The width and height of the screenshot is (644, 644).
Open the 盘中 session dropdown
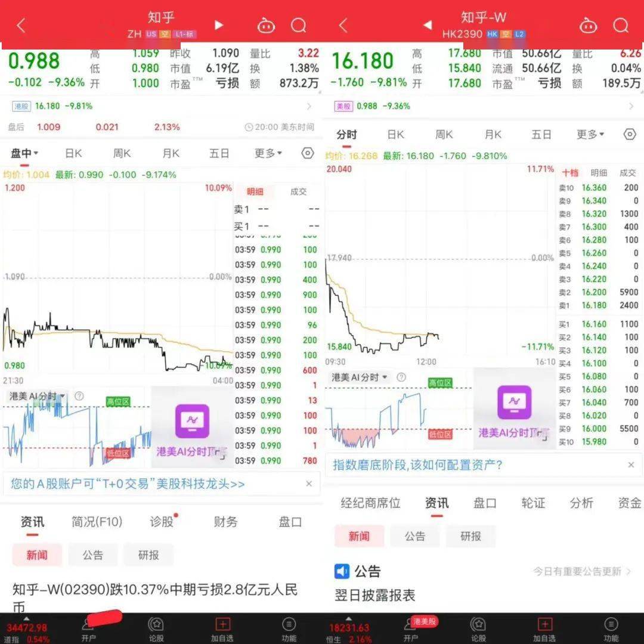pos(24,154)
